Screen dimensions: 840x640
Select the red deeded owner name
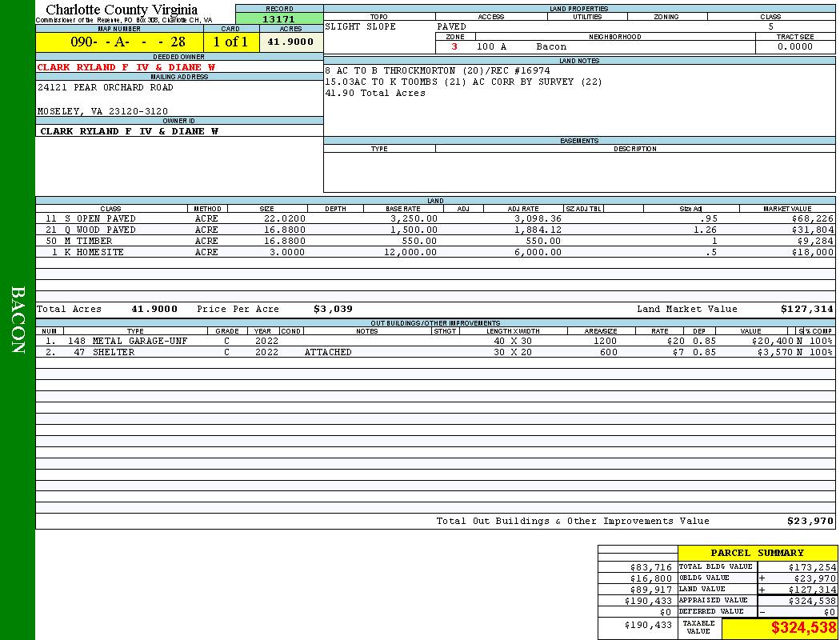click(126, 67)
